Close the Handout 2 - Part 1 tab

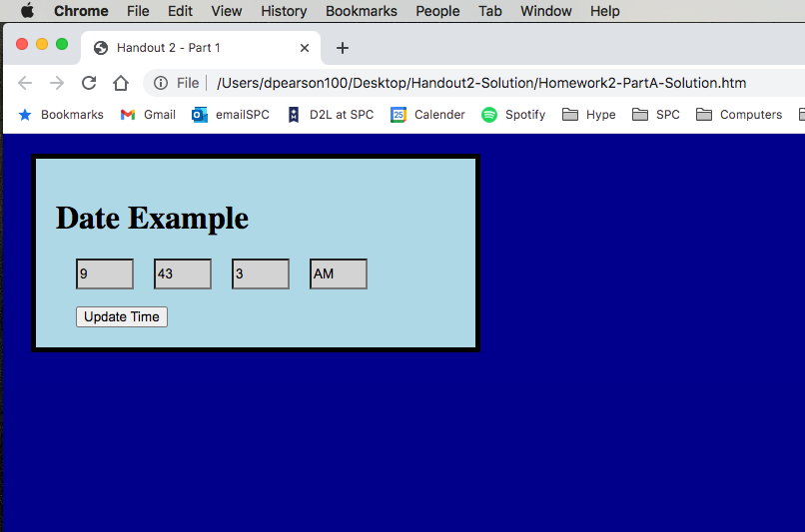(305, 48)
